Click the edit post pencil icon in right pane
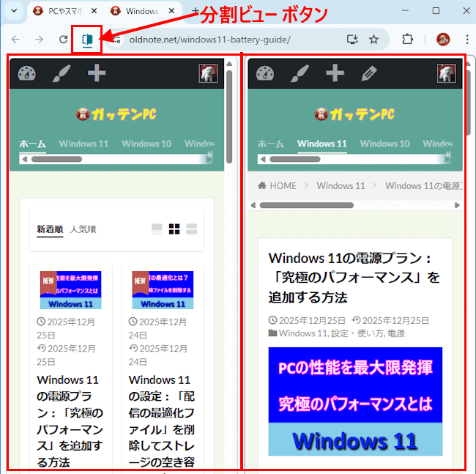Viewport: 476px width, 474px height. point(369,73)
